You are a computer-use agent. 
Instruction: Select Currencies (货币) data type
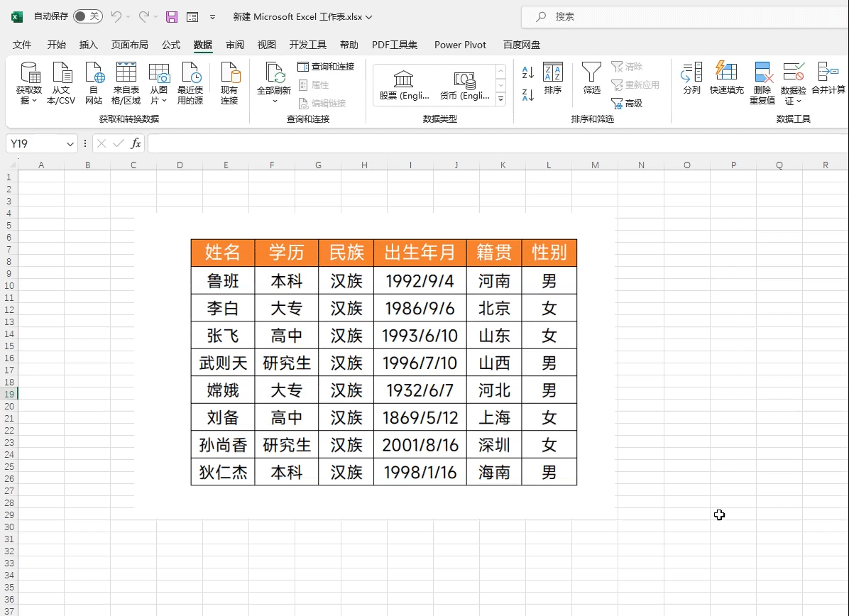464,85
